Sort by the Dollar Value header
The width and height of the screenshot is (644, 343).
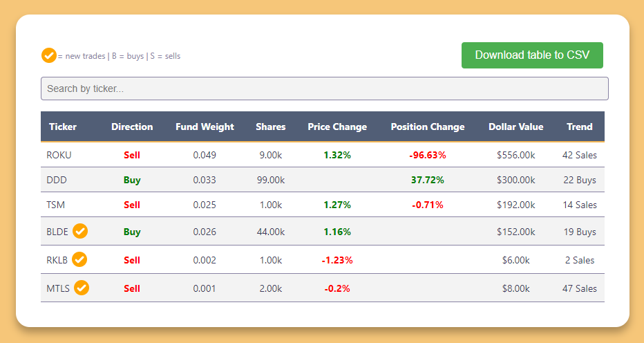(x=515, y=127)
